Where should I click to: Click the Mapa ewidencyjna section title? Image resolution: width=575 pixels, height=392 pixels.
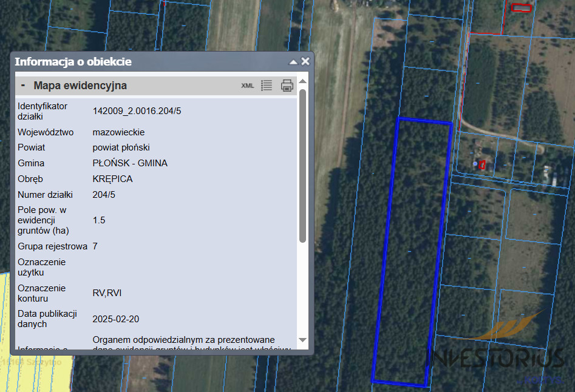[80, 86]
